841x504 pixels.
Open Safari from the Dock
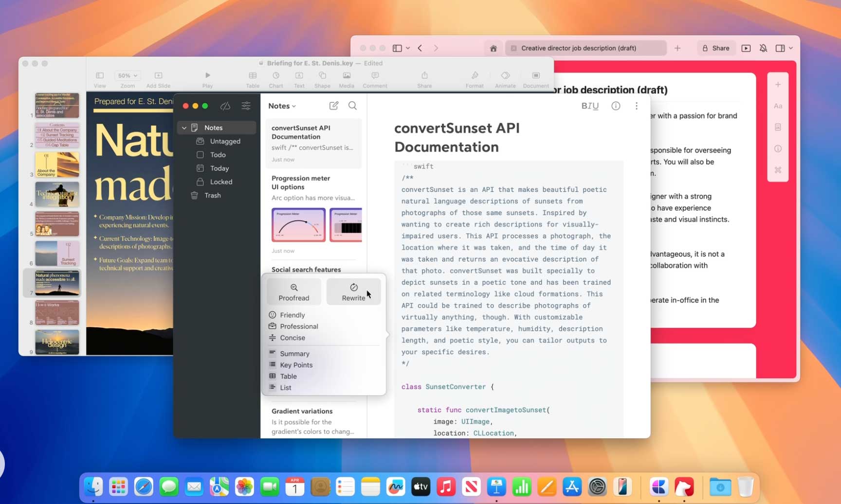(x=144, y=486)
